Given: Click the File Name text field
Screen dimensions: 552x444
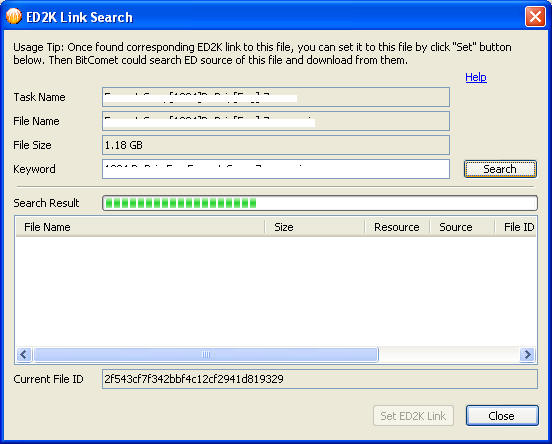Looking at the screenshot, I should [x=276, y=121].
